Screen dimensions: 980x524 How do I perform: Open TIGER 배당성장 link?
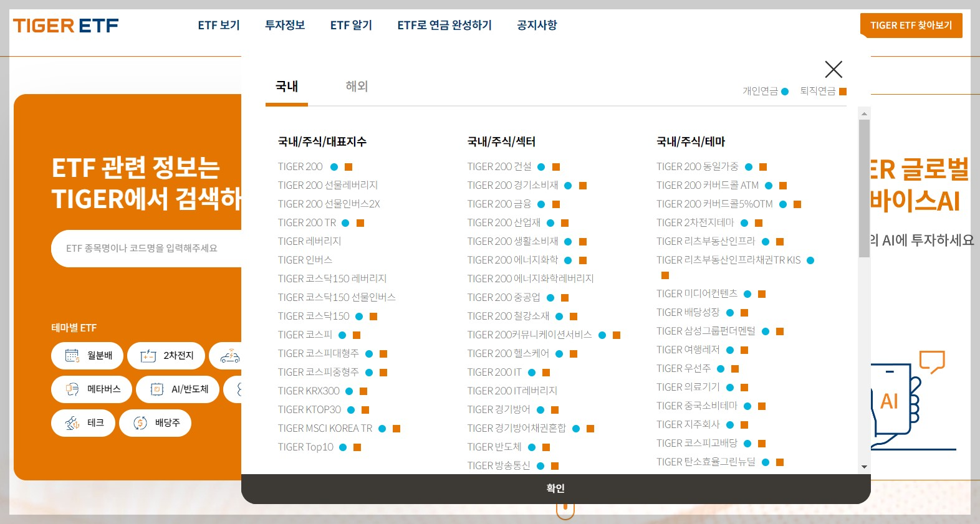(x=688, y=313)
